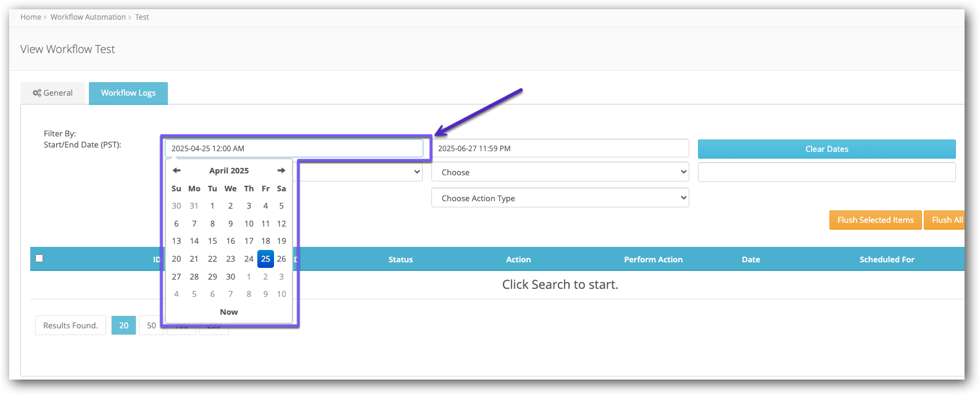This screenshot has width=980, height=395.
Task: Pick April 6 in the calendar
Action: point(176,223)
